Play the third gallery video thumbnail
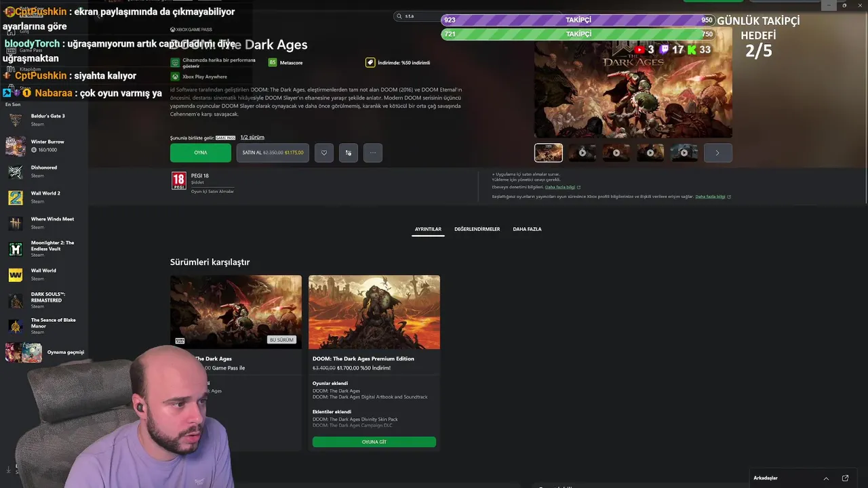This screenshot has height=488, width=868. pos(616,152)
